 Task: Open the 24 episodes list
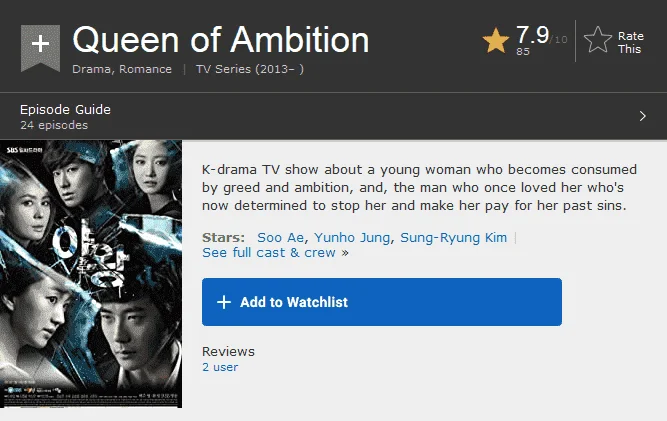point(54,125)
